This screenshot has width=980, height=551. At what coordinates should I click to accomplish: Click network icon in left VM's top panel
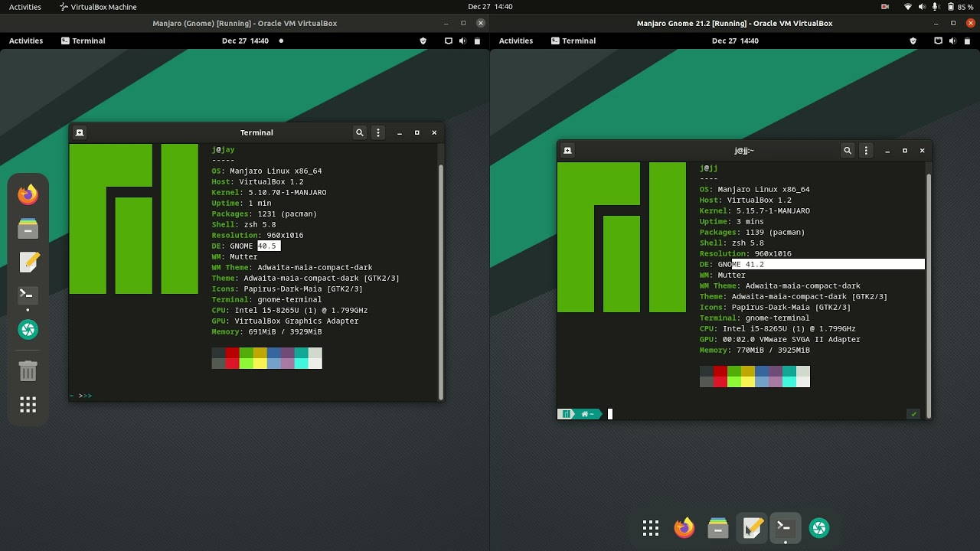(448, 41)
